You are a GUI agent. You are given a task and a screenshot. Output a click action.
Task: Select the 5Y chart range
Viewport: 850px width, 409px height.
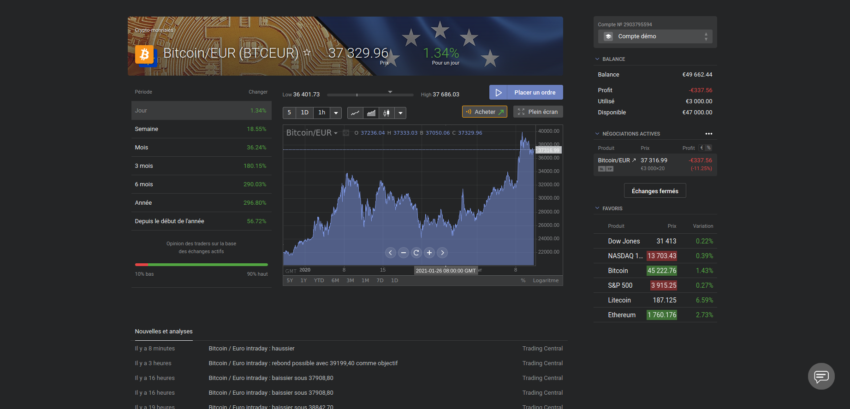click(290, 280)
